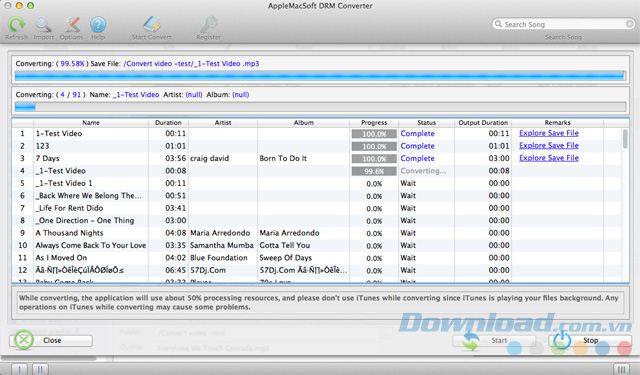This screenshot has width=640, height=375.
Task: Open Explore Save File for 1-Test Video
Action: coord(549,133)
